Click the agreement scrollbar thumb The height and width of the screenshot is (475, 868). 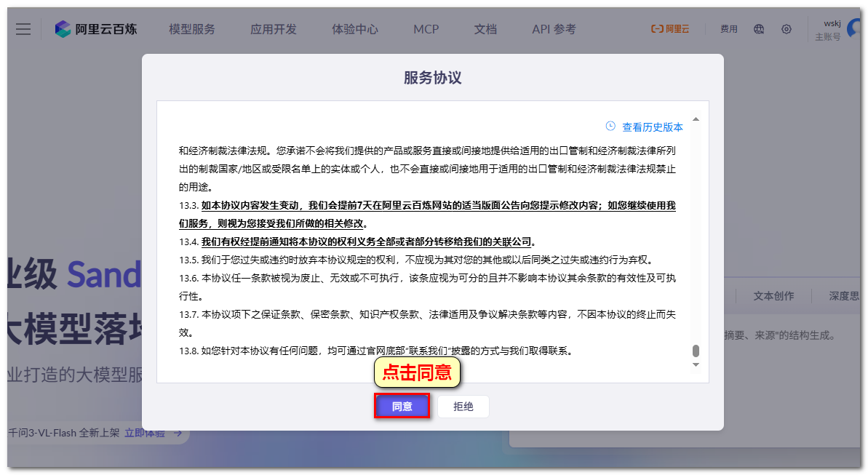click(x=696, y=351)
